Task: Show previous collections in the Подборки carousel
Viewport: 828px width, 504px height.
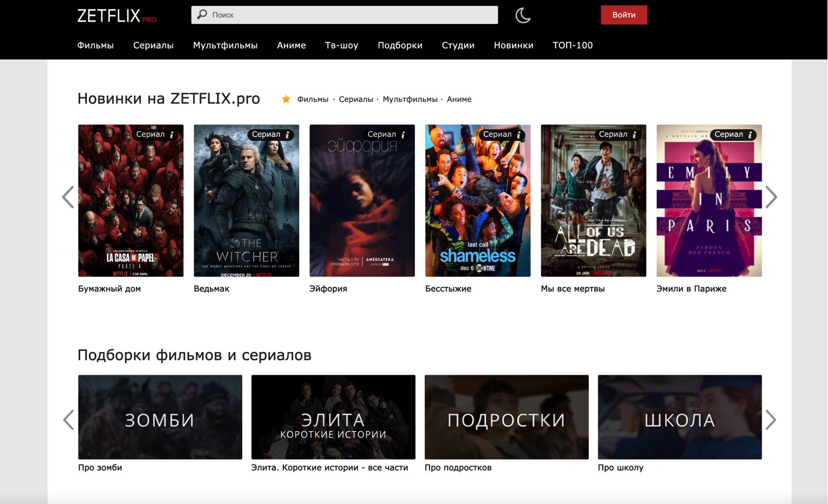Action: coord(68,420)
